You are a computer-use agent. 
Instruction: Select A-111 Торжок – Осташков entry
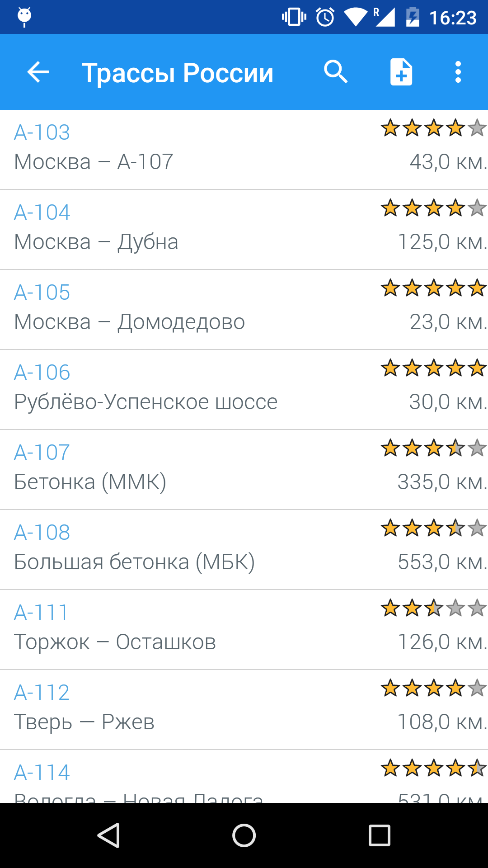pyautogui.click(x=244, y=630)
